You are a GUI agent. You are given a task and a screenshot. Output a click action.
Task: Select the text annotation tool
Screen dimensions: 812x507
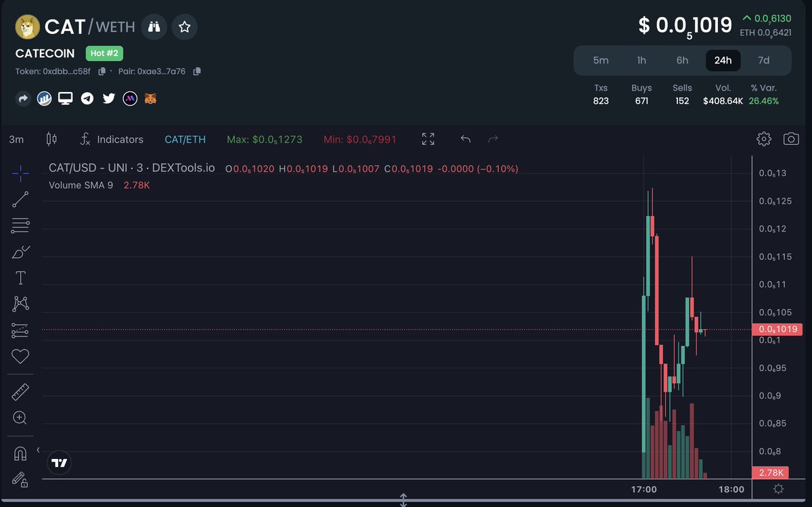point(20,278)
